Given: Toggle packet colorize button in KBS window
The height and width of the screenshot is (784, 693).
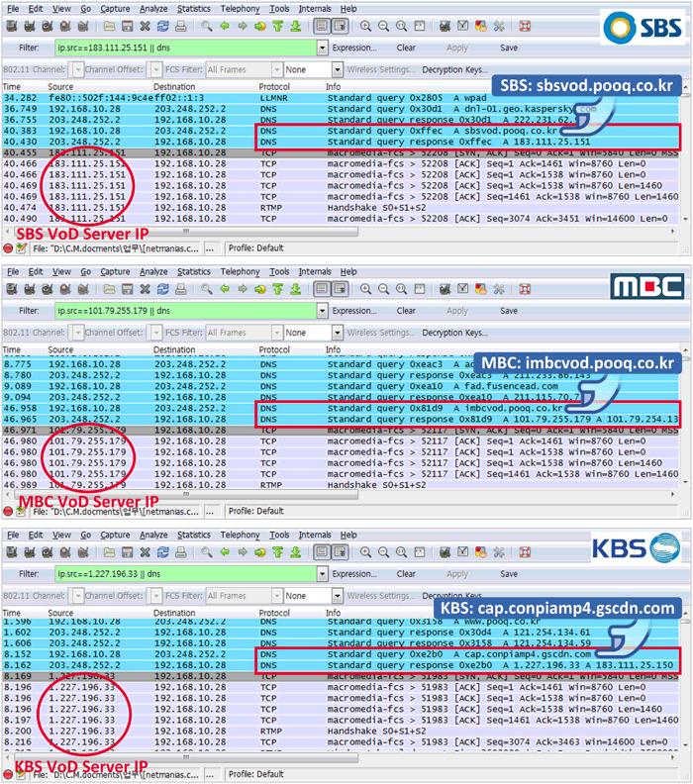Looking at the screenshot, I should coord(322,552).
